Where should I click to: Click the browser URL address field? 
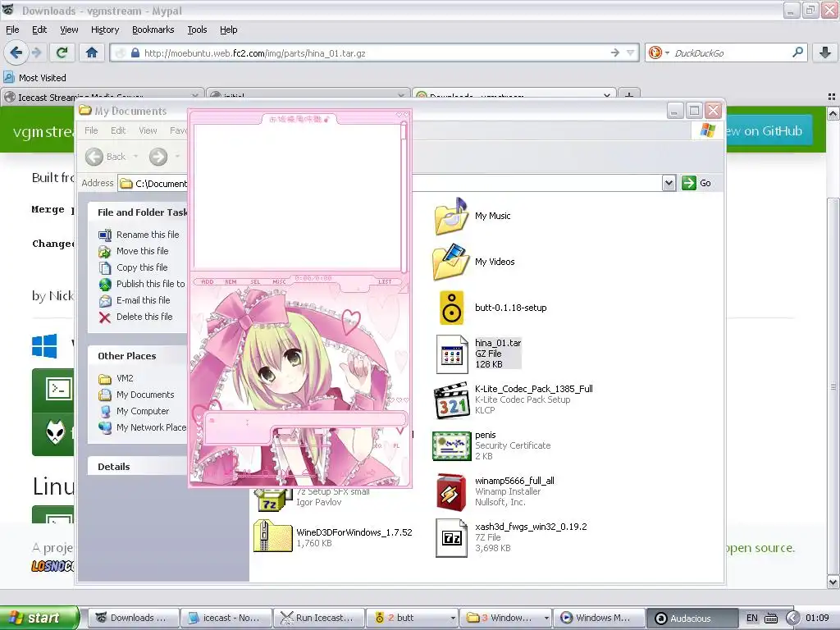(x=375, y=53)
